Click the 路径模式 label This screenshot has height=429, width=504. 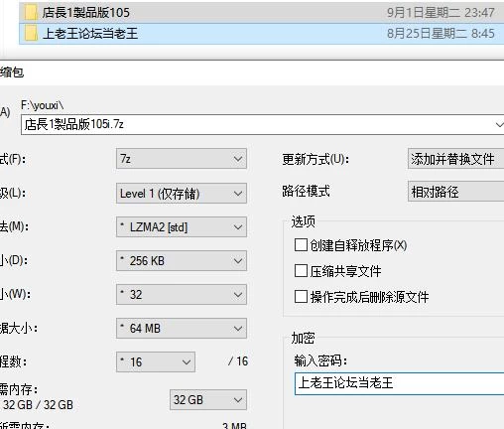tap(306, 191)
